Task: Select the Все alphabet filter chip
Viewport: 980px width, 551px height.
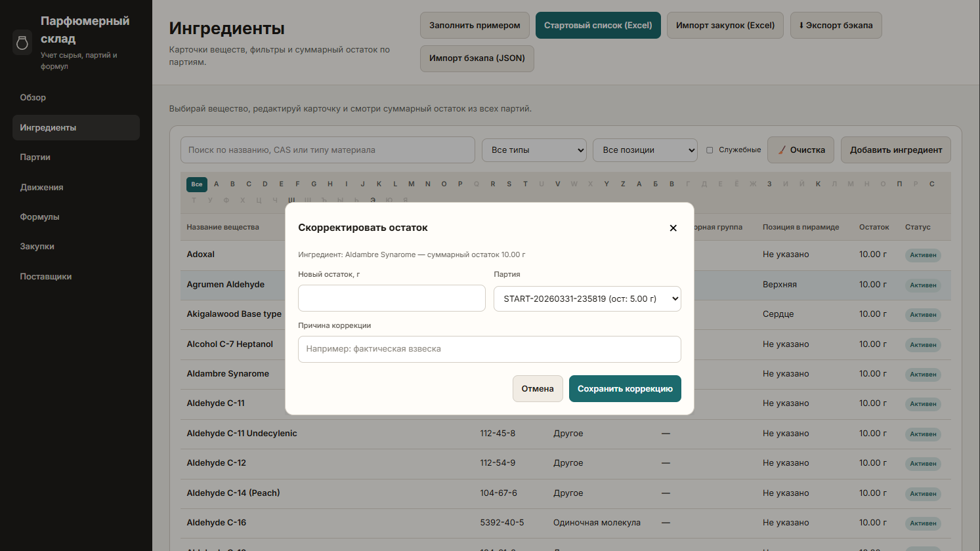Action: 197,184
